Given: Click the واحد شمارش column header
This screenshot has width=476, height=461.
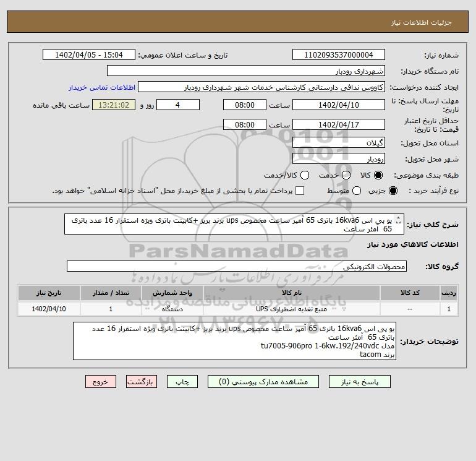Looking at the screenshot, I should coord(172,293).
